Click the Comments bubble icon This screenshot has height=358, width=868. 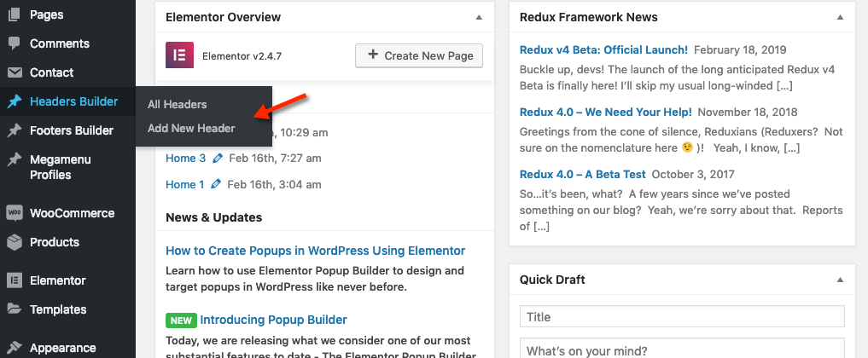click(x=14, y=44)
